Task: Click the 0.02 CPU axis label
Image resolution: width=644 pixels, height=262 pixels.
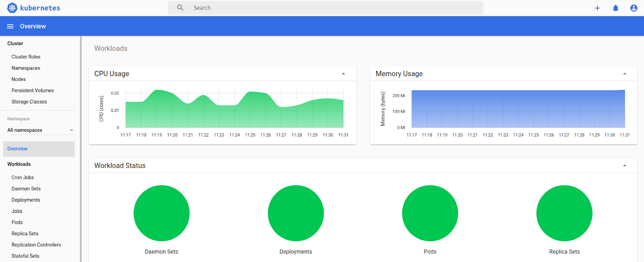Action: [115, 93]
